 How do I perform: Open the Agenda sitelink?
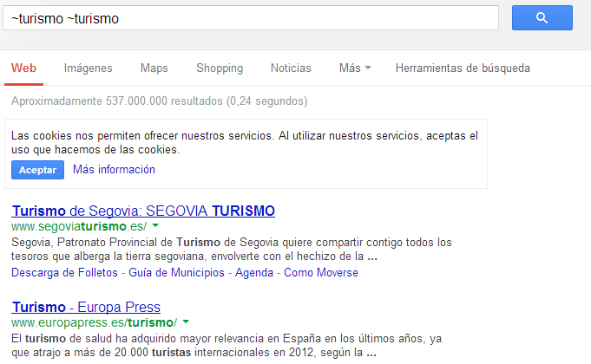point(254,272)
